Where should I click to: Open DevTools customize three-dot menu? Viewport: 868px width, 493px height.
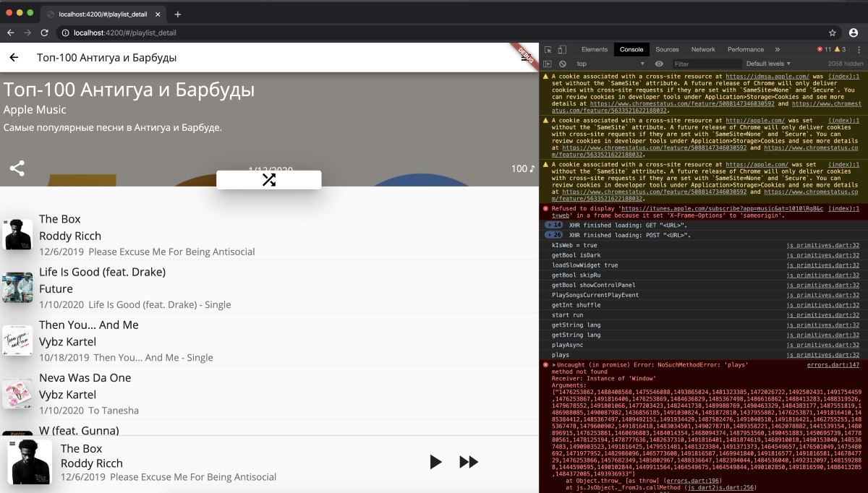pyautogui.click(x=859, y=49)
